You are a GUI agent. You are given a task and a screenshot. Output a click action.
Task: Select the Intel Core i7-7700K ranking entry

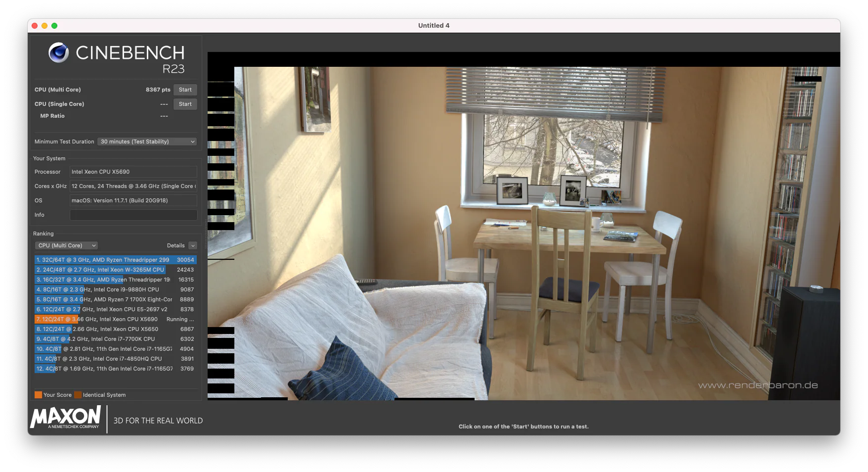114,339
